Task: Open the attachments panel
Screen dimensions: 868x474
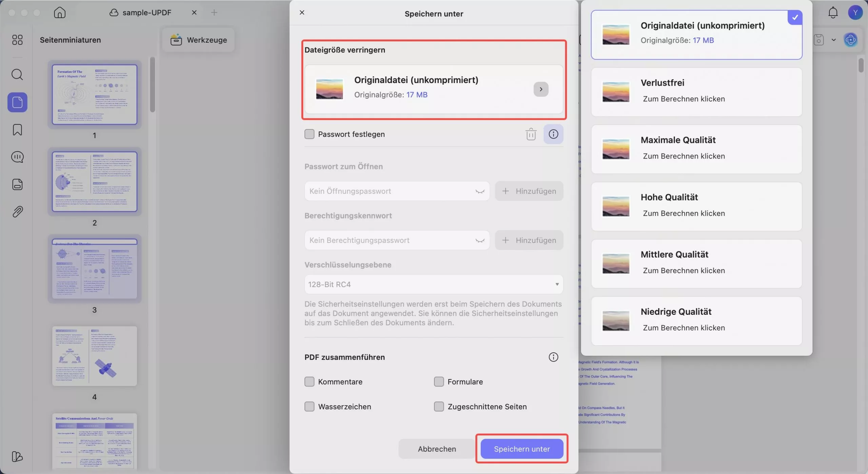Action: 18,211
